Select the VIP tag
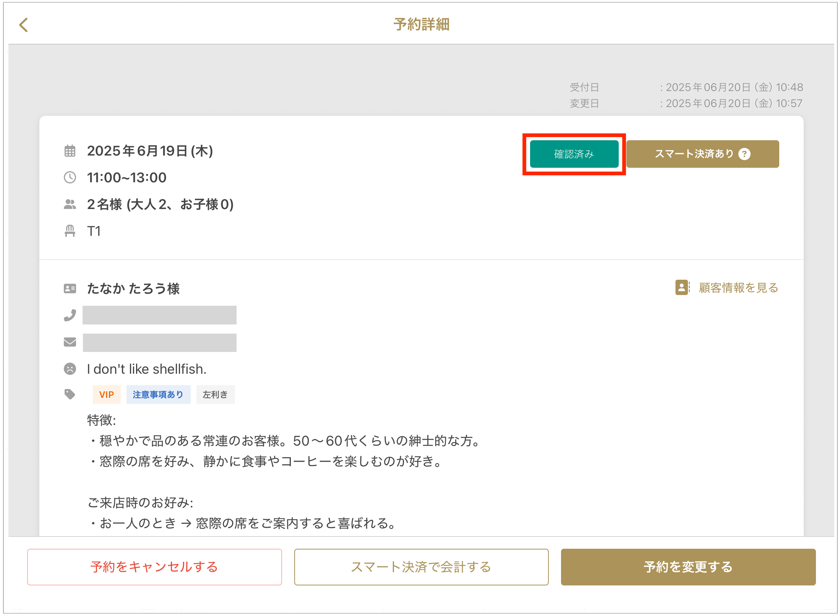Image resolution: width=840 pixels, height=616 pixels. (107, 395)
